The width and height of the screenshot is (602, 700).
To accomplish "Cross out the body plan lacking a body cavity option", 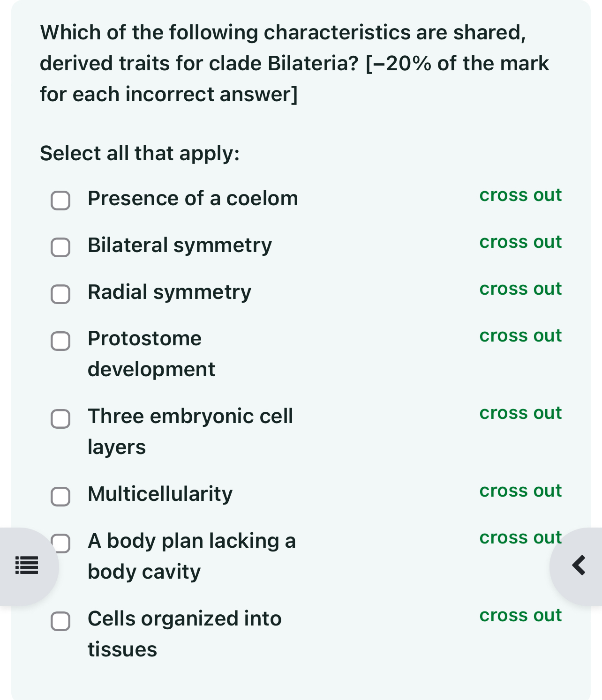I will [520, 538].
